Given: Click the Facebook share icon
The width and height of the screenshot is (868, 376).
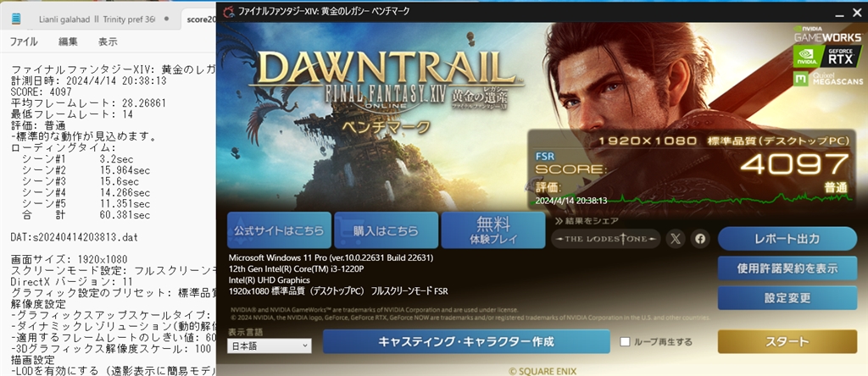Looking at the screenshot, I should [700, 239].
